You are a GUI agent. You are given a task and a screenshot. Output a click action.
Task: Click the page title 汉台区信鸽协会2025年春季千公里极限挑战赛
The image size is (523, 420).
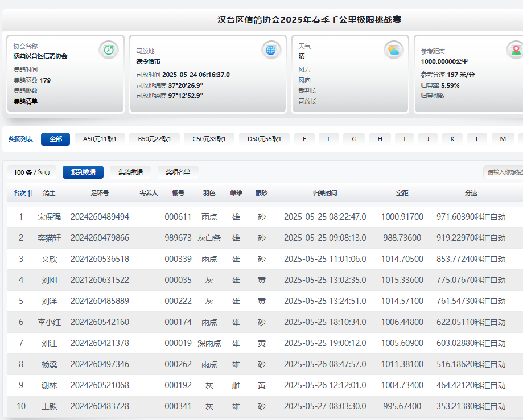(x=309, y=20)
